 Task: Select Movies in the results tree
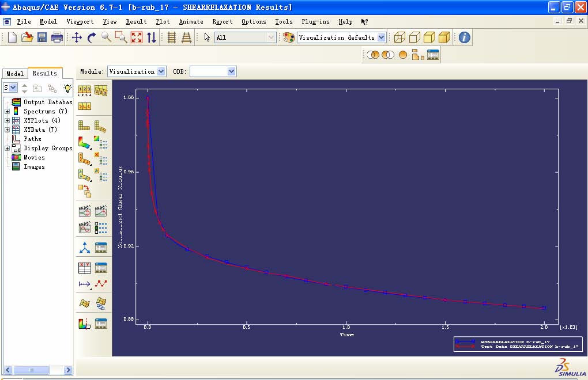(33, 157)
